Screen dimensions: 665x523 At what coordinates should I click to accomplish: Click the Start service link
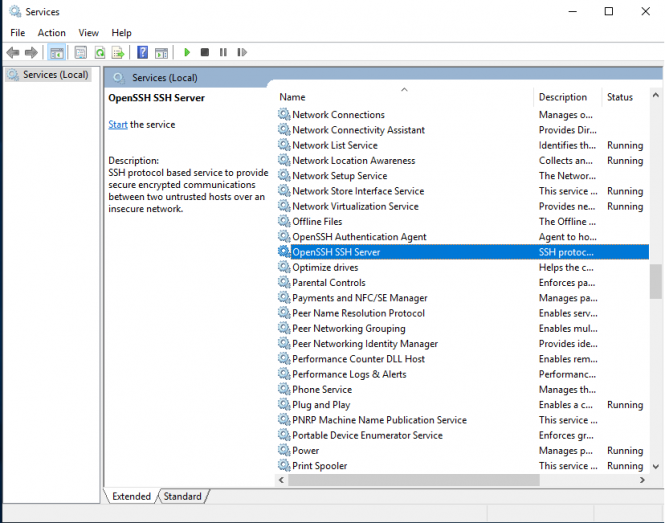pos(117,125)
